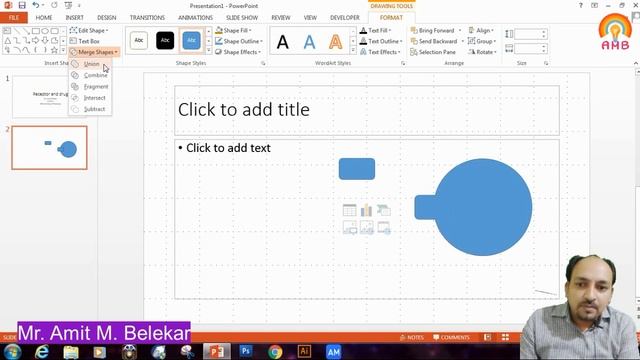Click the NOTES button in status bar
The height and width of the screenshot is (360, 640).
412,338
